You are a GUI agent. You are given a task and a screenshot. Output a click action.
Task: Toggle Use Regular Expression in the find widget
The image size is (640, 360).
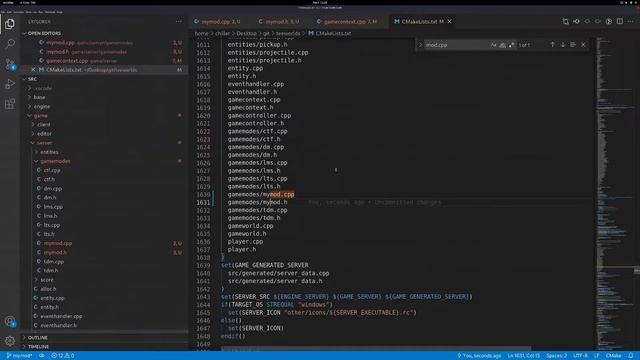coord(511,45)
